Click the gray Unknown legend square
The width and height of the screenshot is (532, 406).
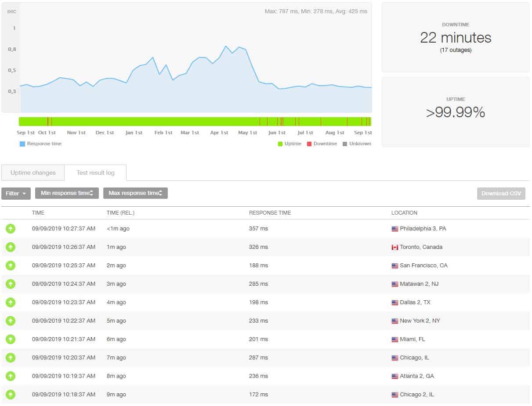[x=345, y=144]
